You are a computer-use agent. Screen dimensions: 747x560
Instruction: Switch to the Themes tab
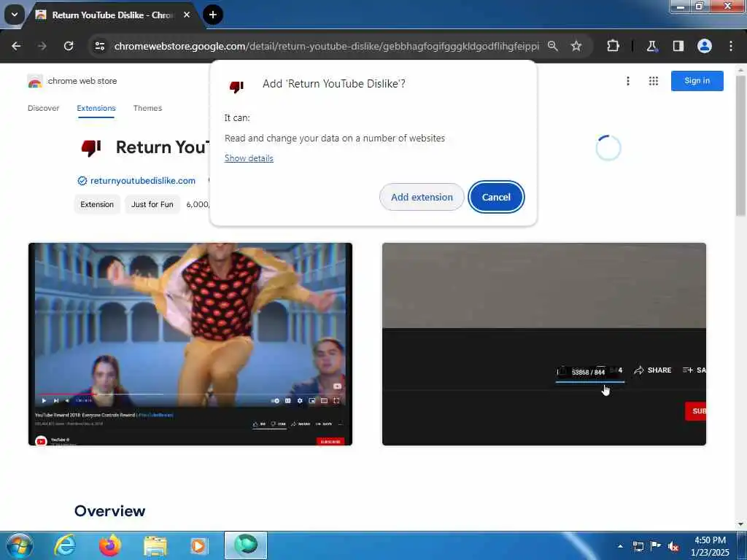pos(147,108)
